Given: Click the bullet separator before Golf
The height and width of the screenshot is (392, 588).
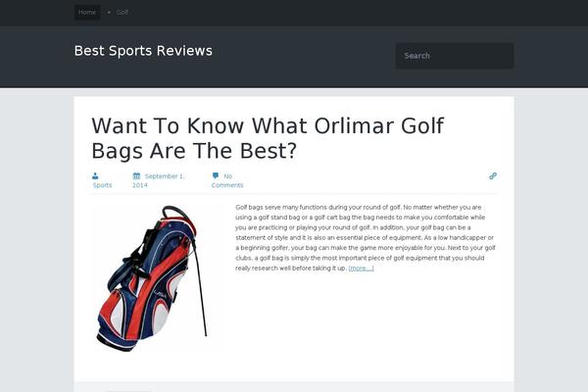Looking at the screenshot, I should point(109,13).
